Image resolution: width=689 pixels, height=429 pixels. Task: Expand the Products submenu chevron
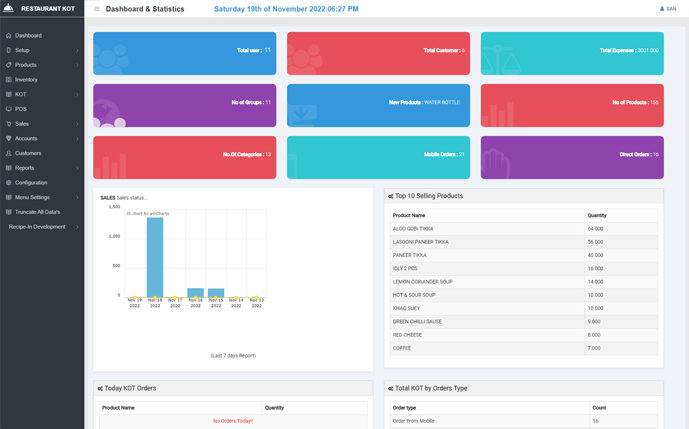77,65
